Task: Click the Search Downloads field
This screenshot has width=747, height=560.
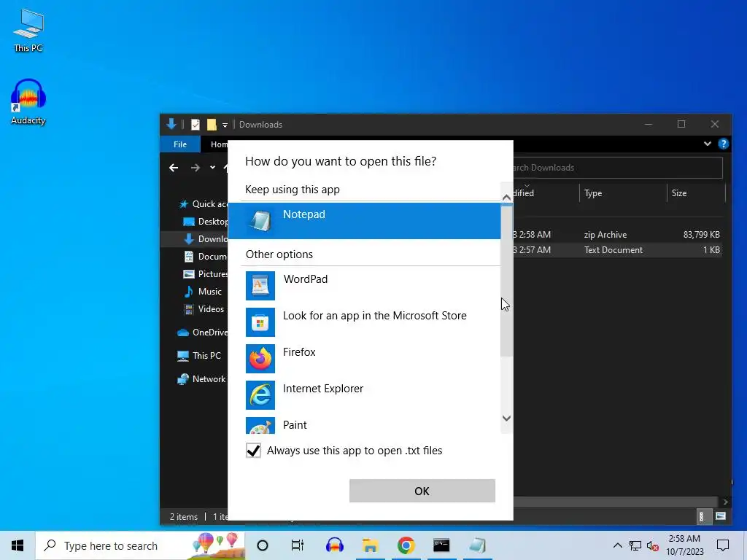Action: coord(617,168)
